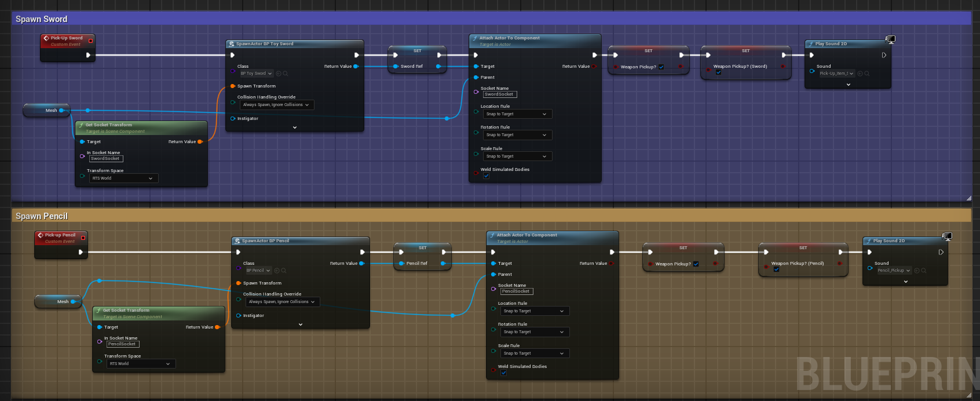Select Get Socket Transform node header in Spawn Sword
Screen dimensions: 980x401
point(141,127)
